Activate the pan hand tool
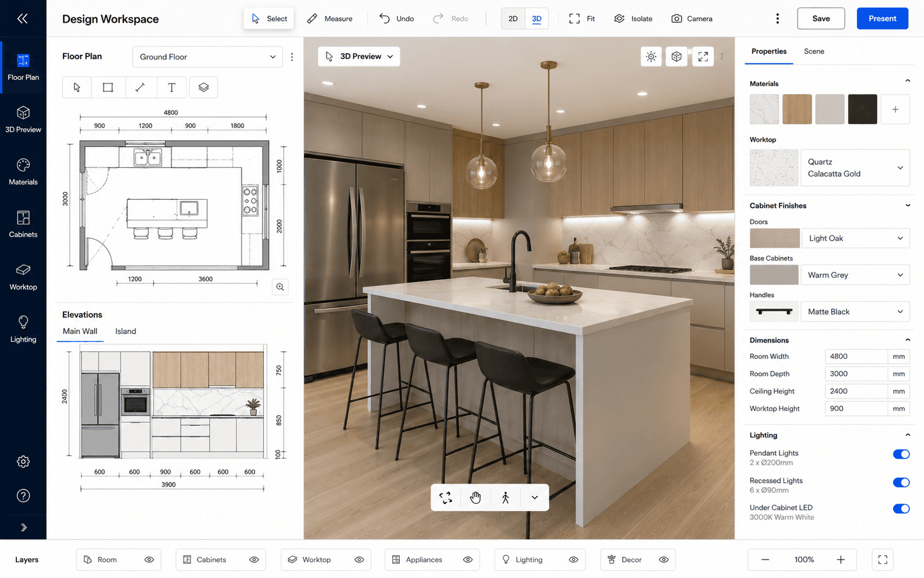924x578 pixels. pyautogui.click(x=475, y=498)
